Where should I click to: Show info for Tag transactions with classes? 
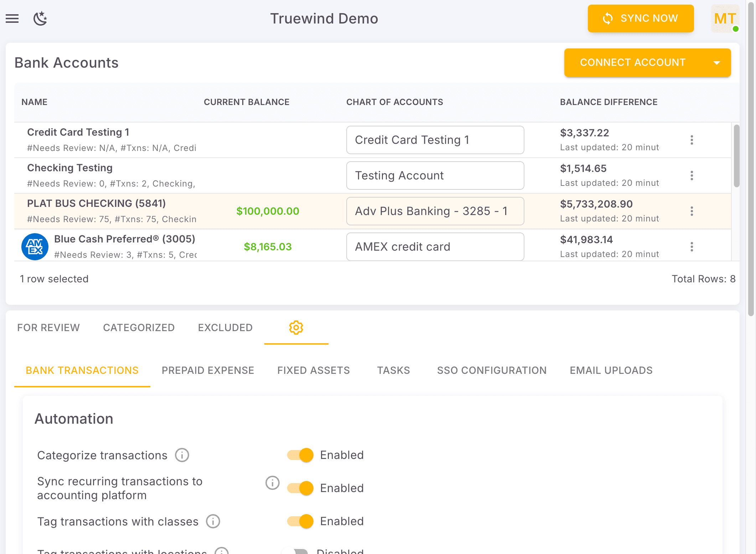pos(213,521)
